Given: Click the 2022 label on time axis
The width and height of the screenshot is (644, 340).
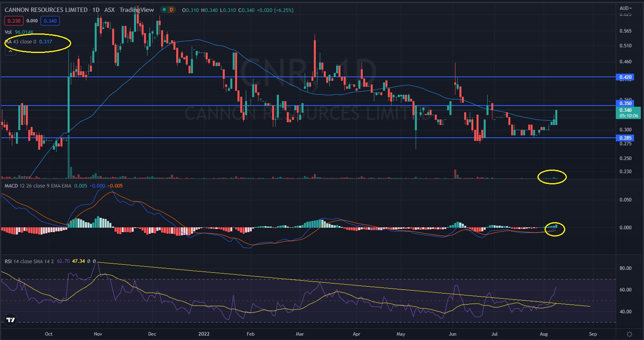Looking at the screenshot, I should pyautogui.click(x=204, y=334).
